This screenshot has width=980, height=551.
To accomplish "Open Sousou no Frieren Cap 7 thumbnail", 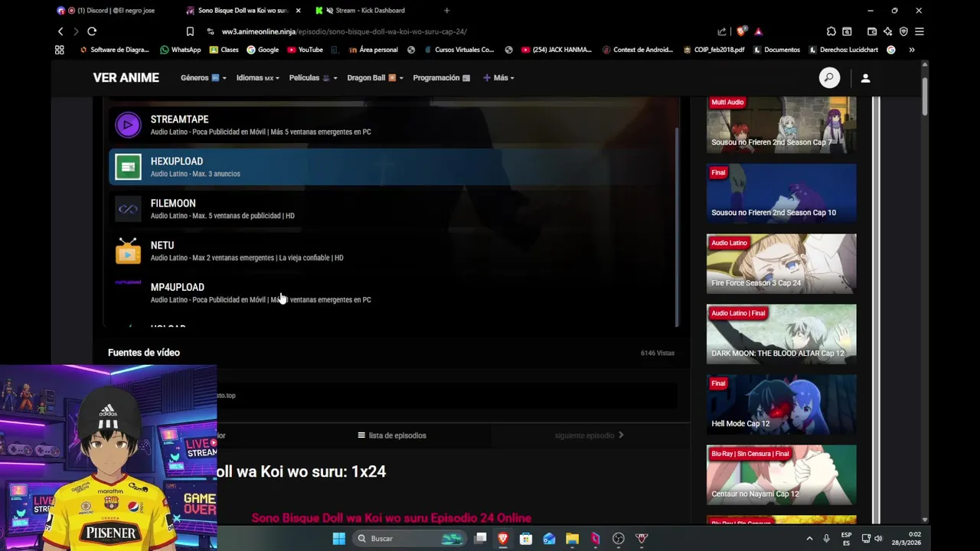I will 781,125.
